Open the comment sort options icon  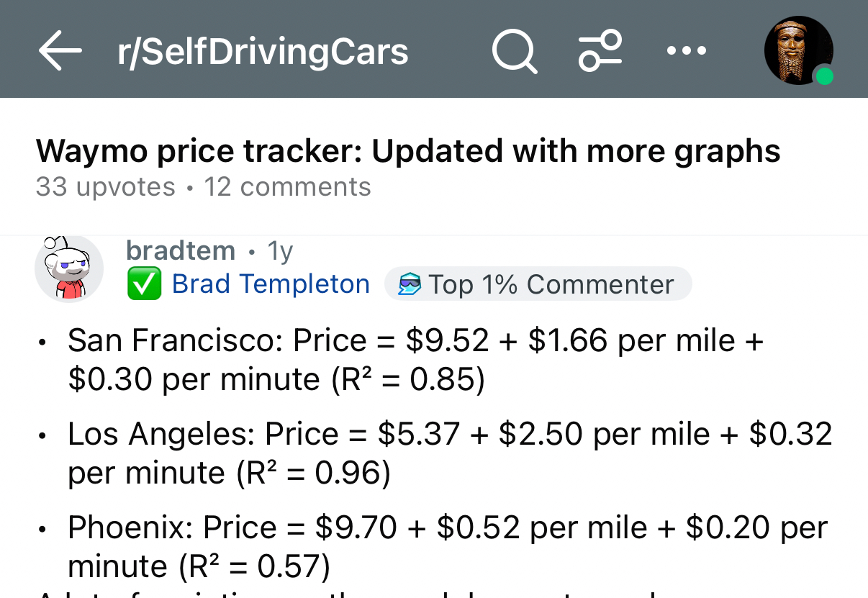[600, 51]
